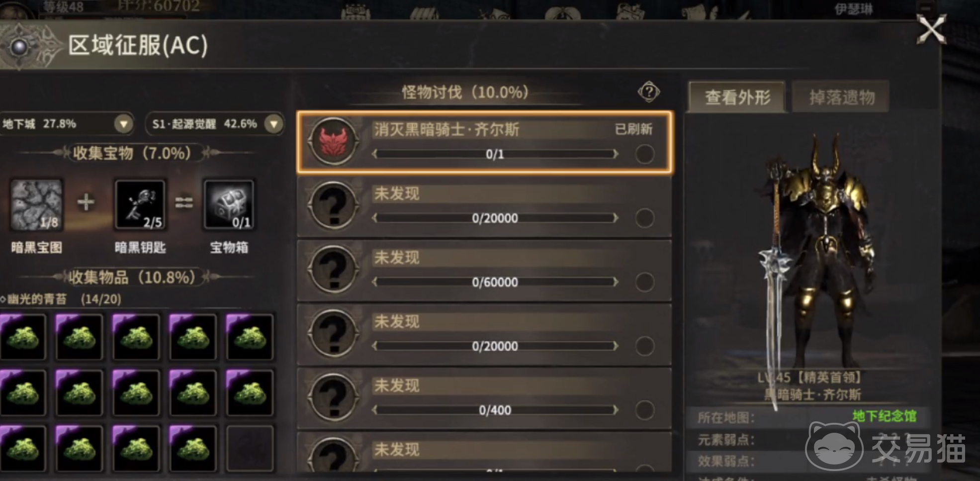Click the first 幽光的青苔 moss item
This screenshot has height=481, width=980.
[23, 337]
